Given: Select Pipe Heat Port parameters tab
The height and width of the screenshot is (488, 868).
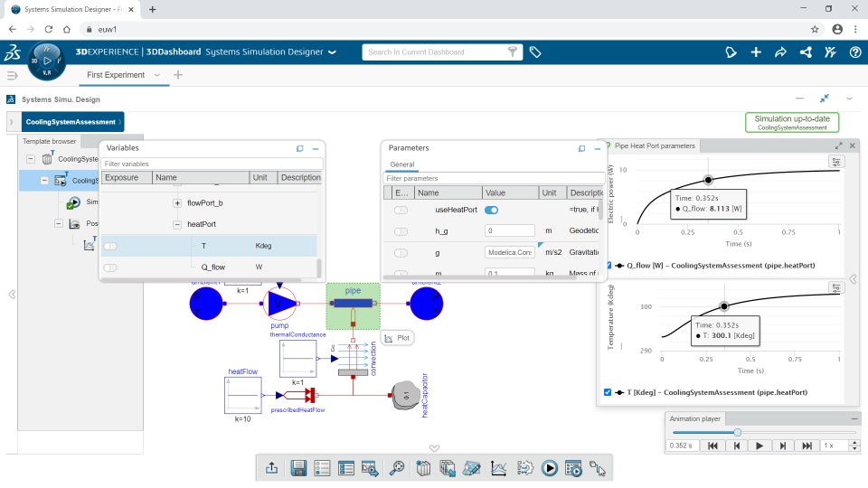Looking at the screenshot, I should (655, 146).
